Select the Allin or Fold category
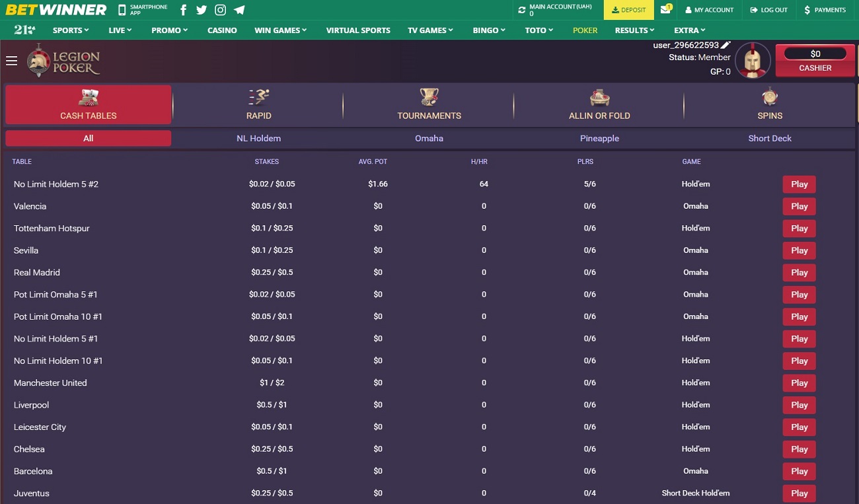 [x=599, y=105]
